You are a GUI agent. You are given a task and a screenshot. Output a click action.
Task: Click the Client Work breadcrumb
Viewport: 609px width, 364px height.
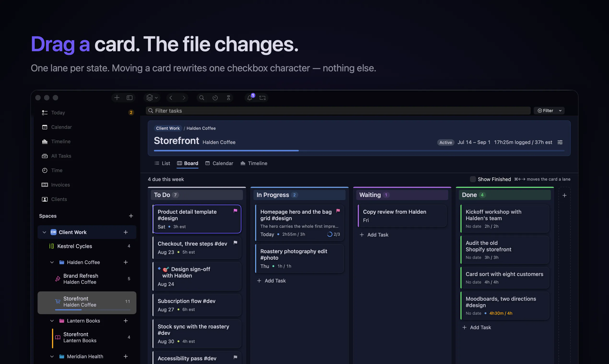coord(168,128)
